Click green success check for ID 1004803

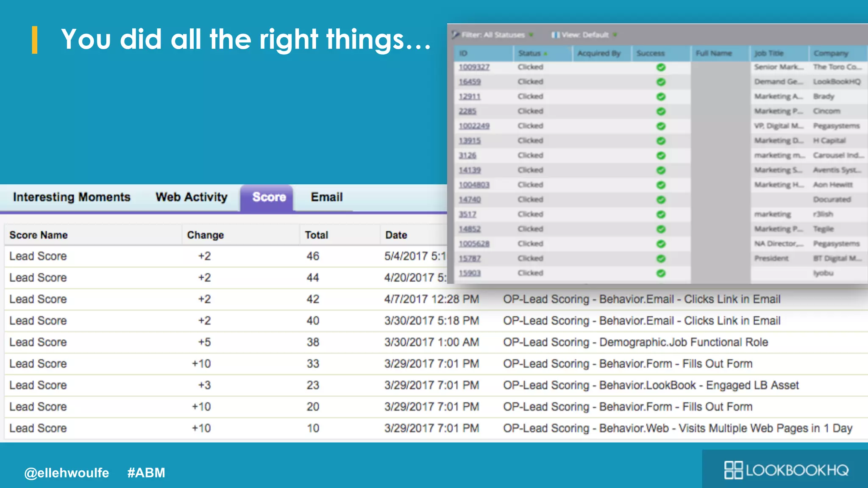pyautogui.click(x=661, y=185)
